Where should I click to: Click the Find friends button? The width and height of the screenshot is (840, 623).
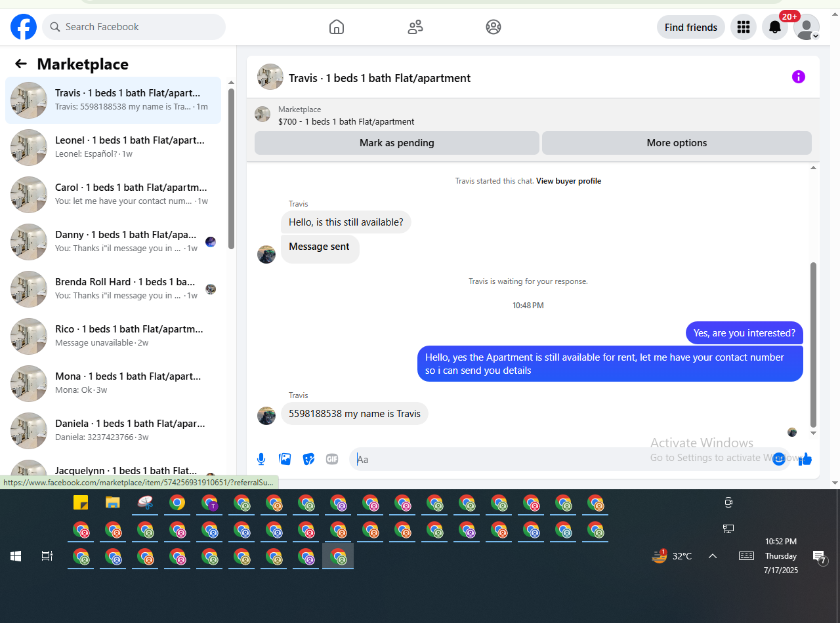coord(691,27)
